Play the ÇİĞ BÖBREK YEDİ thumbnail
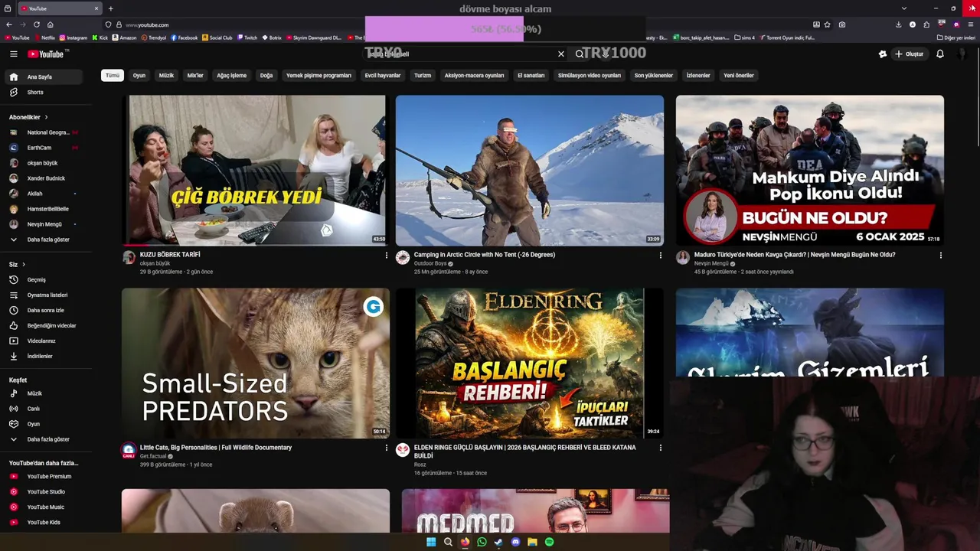The height and width of the screenshot is (551, 980). (256, 170)
